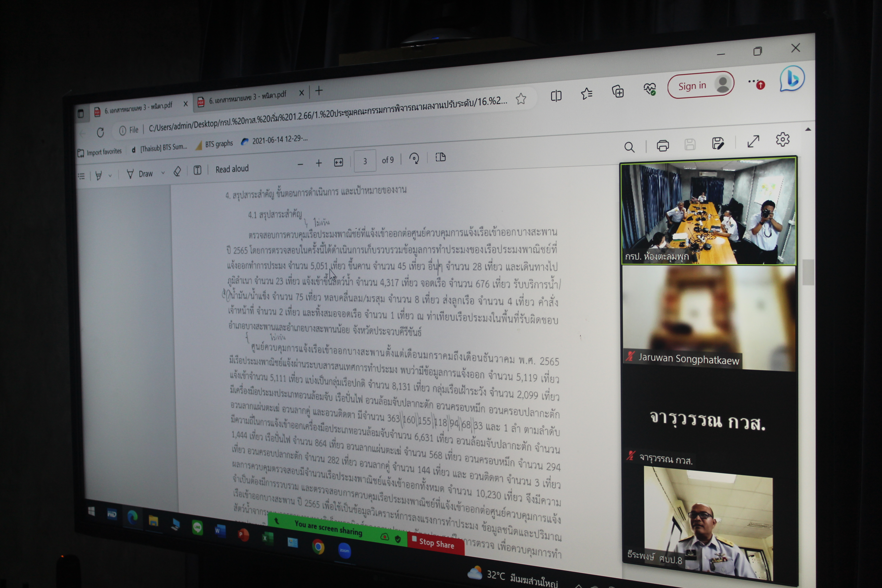Click the rotate page icon
Screen dimensions: 882x588
[414, 158]
